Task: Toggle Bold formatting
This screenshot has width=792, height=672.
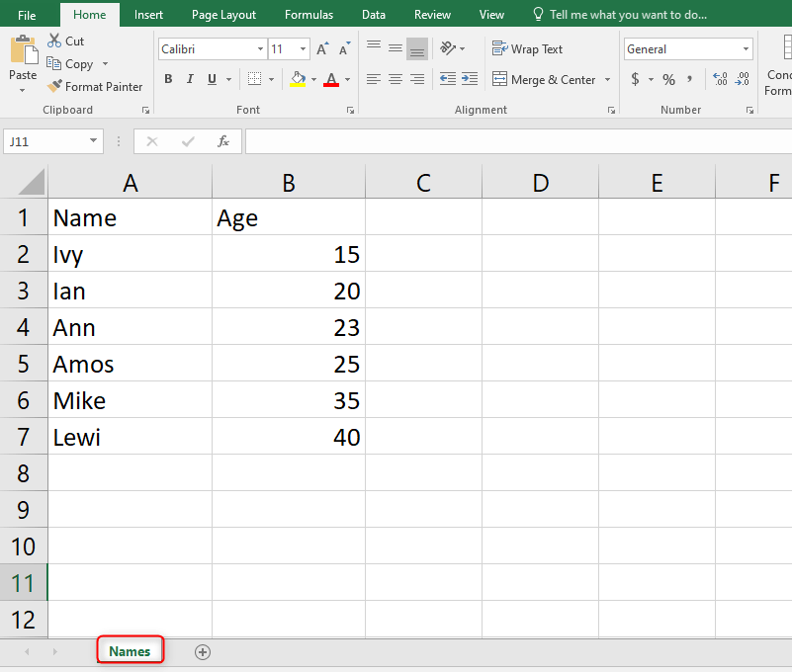Action: 169,79
